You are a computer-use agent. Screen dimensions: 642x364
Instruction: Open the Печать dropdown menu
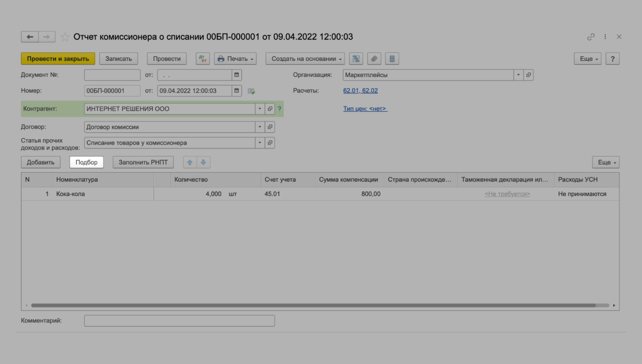[235, 59]
